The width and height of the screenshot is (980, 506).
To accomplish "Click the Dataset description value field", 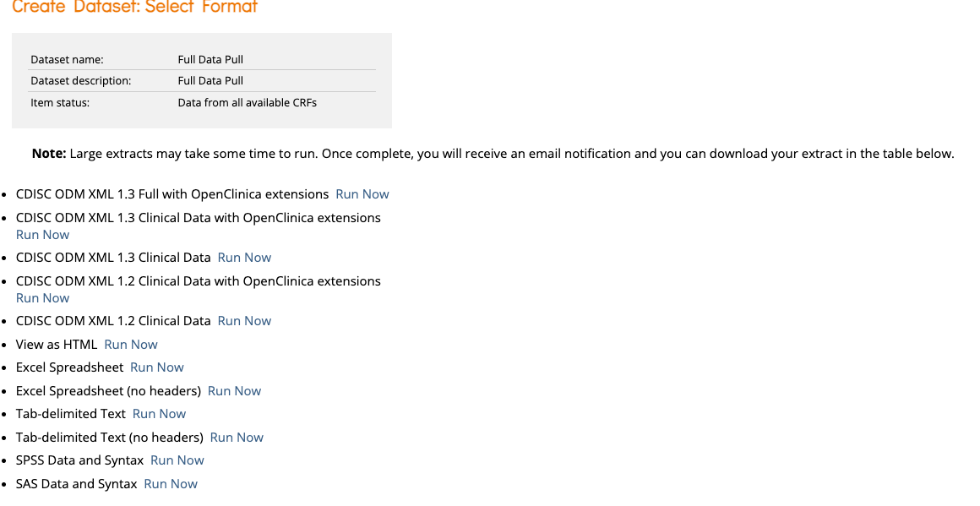I will [x=210, y=81].
